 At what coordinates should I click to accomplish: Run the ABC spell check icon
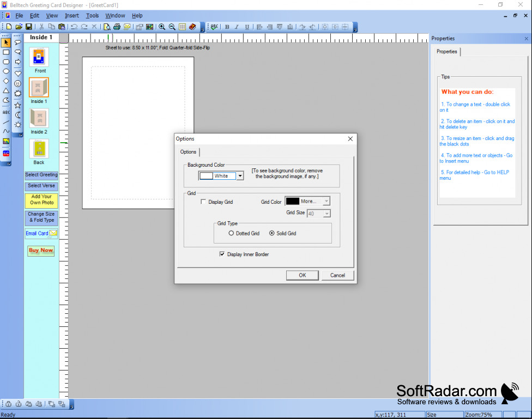[214, 27]
